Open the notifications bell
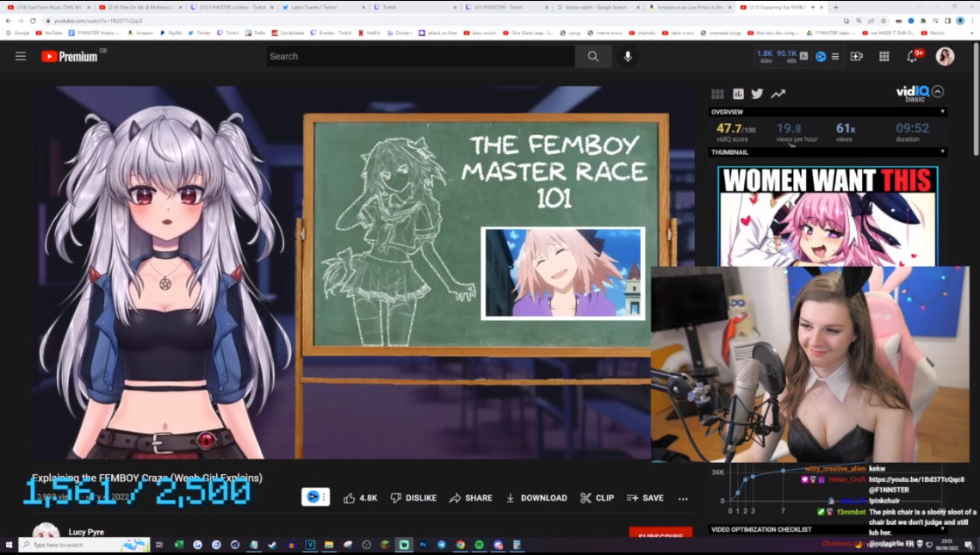980x555 pixels. [913, 56]
